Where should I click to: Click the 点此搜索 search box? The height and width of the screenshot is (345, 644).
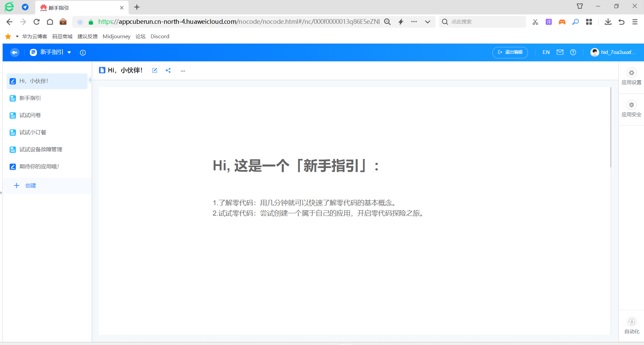pos(482,22)
